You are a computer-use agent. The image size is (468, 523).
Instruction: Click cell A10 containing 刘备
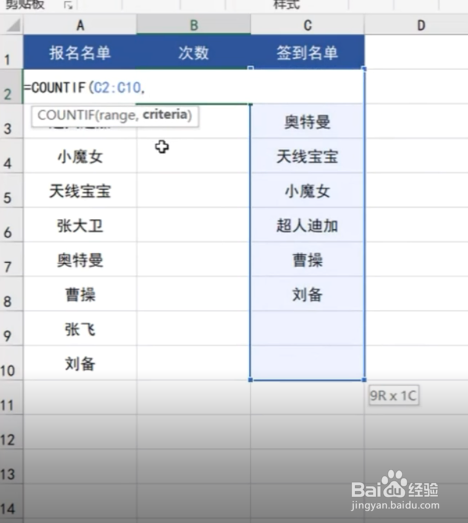[80, 363]
